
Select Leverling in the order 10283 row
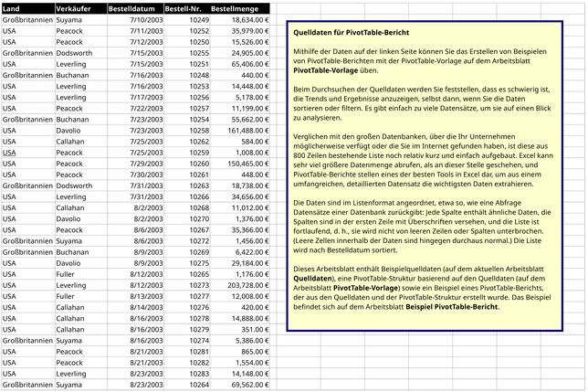click(x=81, y=374)
